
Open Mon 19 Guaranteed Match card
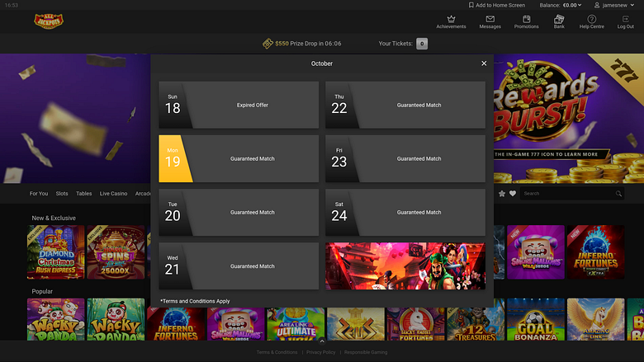pyautogui.click(x=239, y=158)
